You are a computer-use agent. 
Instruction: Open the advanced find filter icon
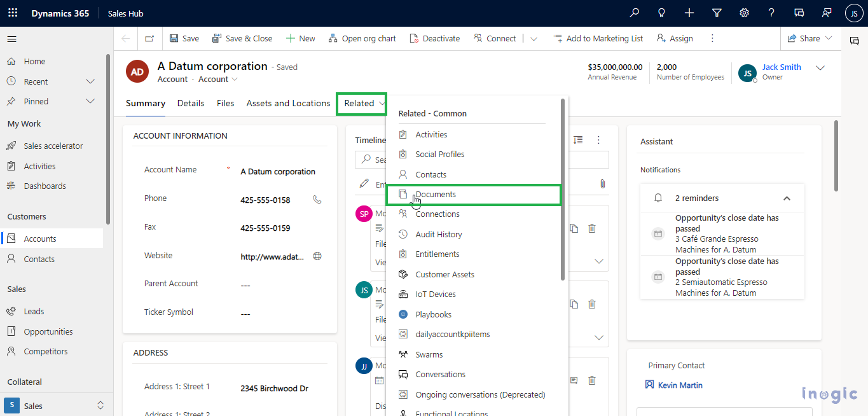point(717,13)
